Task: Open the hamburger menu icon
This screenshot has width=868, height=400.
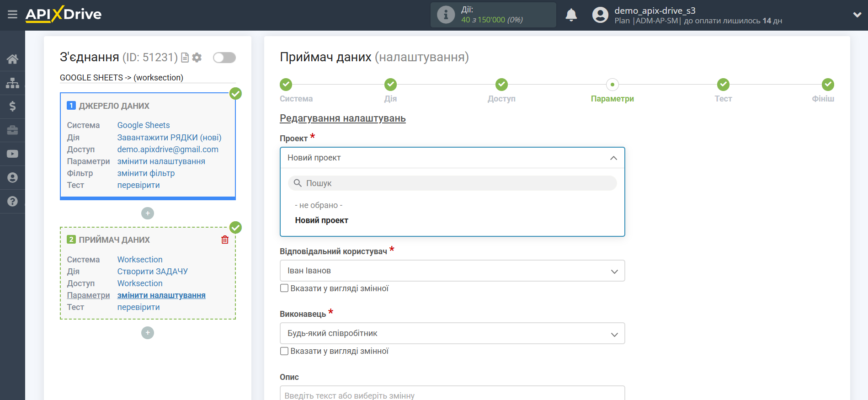Action: tap(12, 15)
